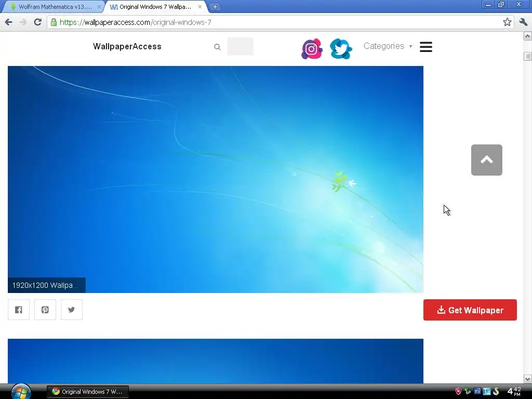
Task: Expand the Categories dropdown
Action: click(388, 46)
